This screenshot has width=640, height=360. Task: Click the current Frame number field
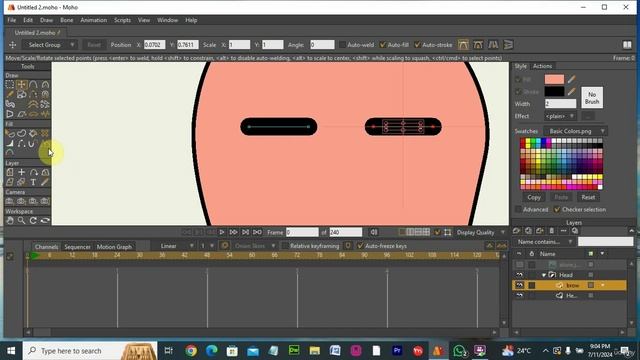[x=302, y=232]
